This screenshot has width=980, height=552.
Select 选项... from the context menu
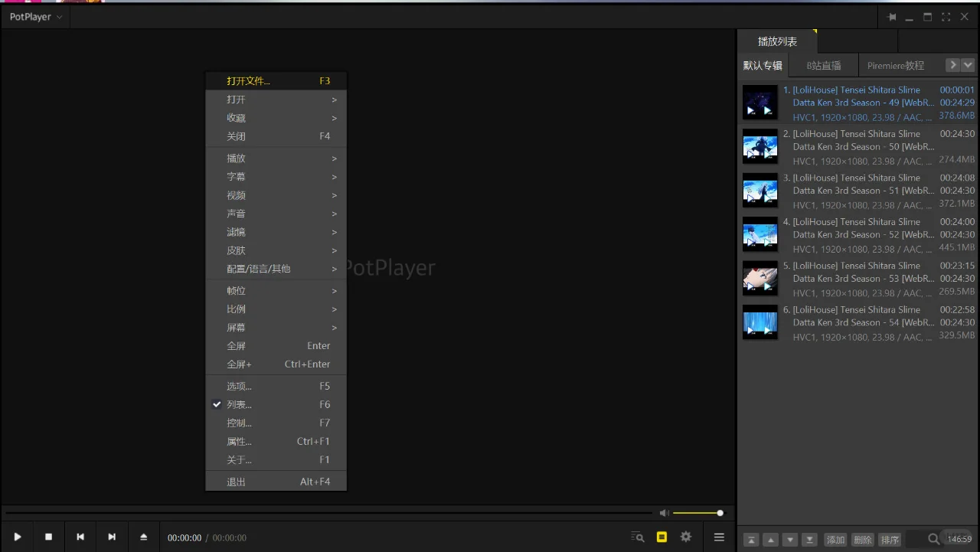click(238, 386)
